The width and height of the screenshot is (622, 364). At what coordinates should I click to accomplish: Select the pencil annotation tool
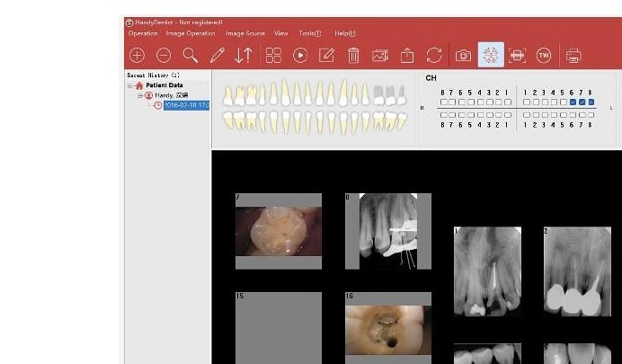[x=217, y=55]
